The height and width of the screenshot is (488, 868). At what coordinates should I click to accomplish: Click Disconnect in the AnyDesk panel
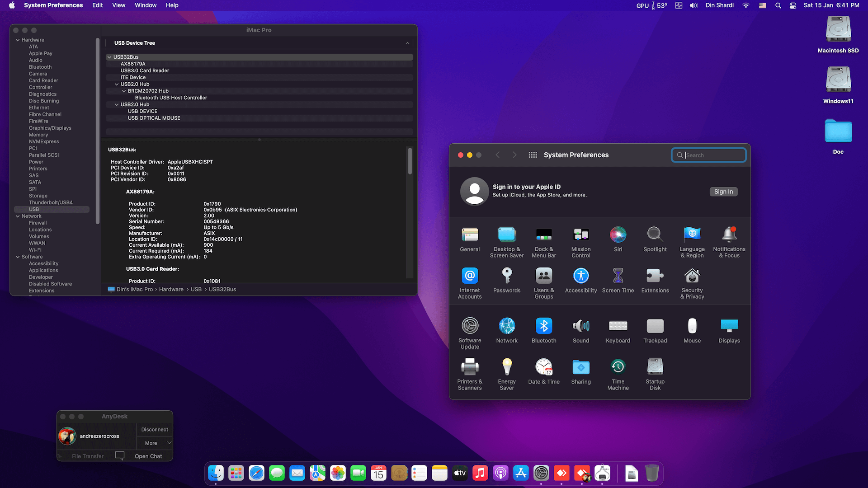pyautogui.click(x=154, y=430)
